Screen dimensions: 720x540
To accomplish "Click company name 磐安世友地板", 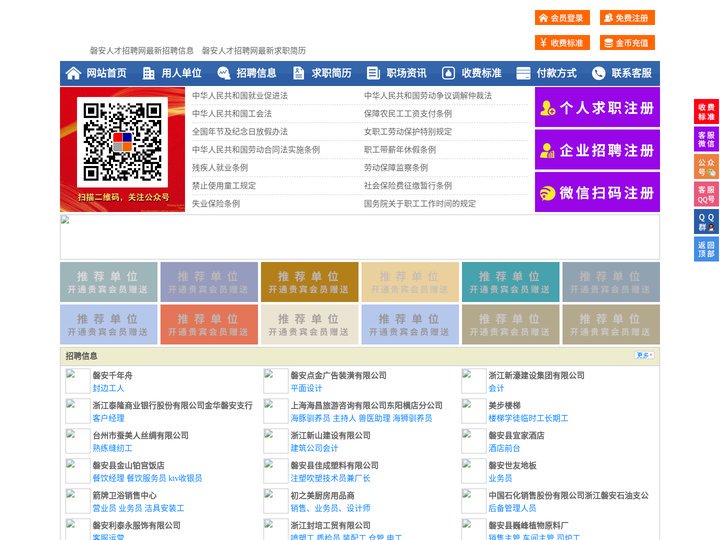I will 512,465.
